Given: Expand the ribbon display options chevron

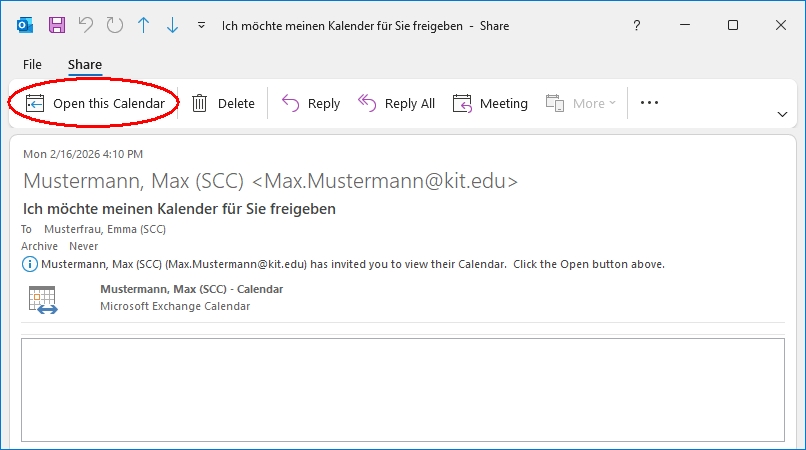Looking at the screenshot, I should click(782, 114).
